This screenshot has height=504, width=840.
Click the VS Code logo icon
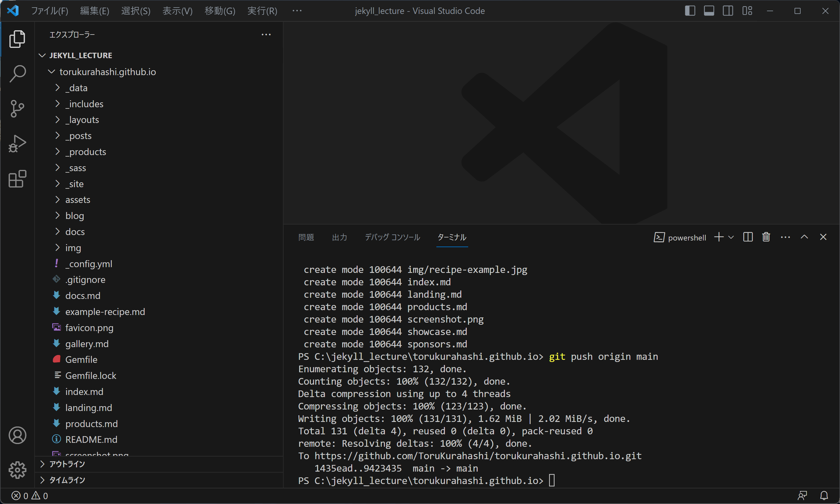coord(13,11)
